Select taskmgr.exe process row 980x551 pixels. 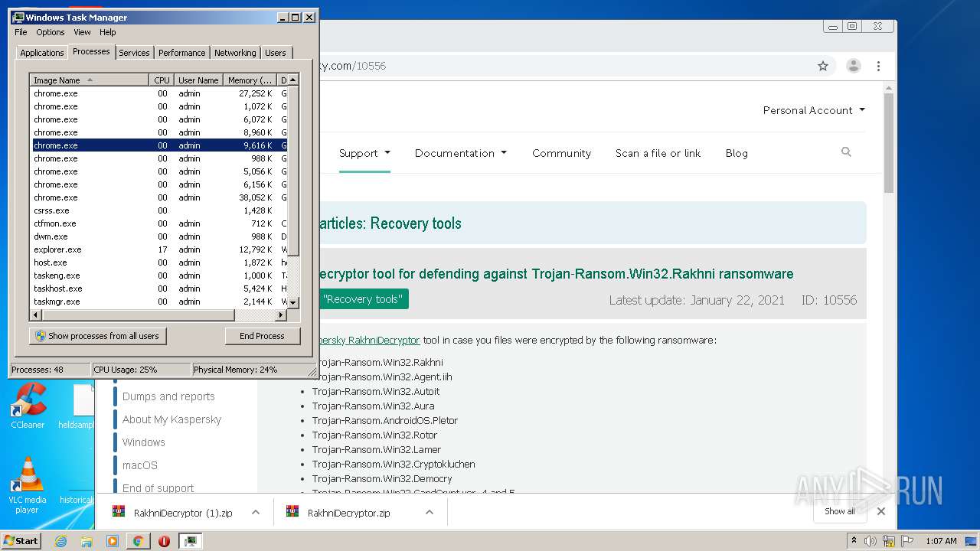158,302
